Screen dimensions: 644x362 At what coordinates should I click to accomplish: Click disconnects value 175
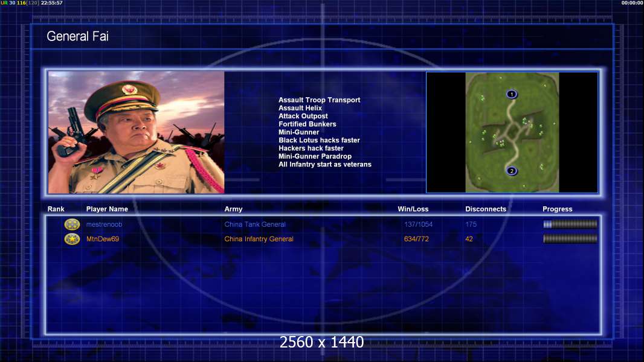tap(471, 224)
